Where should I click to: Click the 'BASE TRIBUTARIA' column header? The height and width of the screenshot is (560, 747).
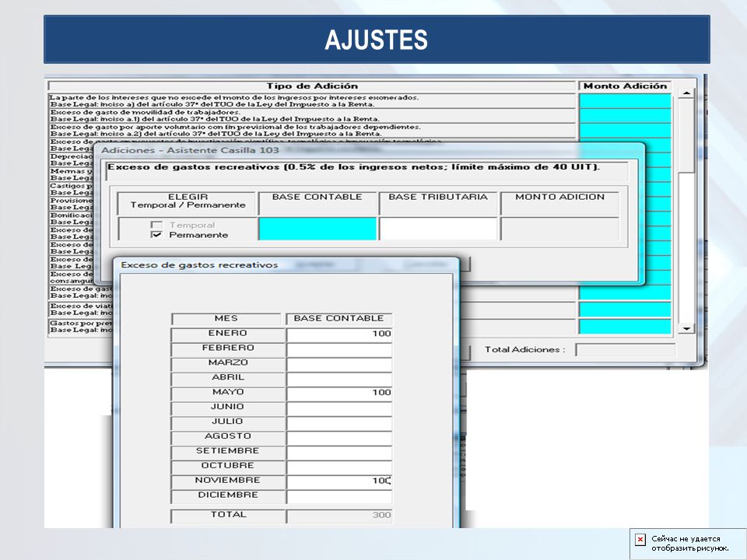click(x=438, y=203)
